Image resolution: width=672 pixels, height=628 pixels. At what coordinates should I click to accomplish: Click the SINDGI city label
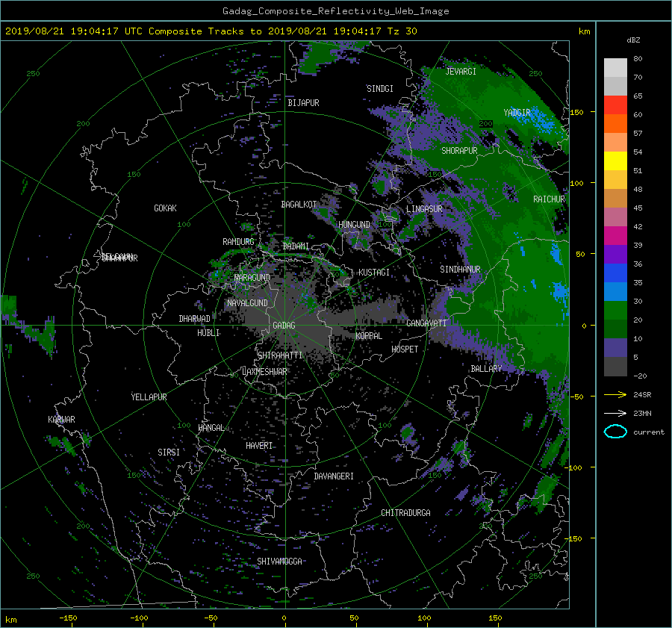coord(380,89)
